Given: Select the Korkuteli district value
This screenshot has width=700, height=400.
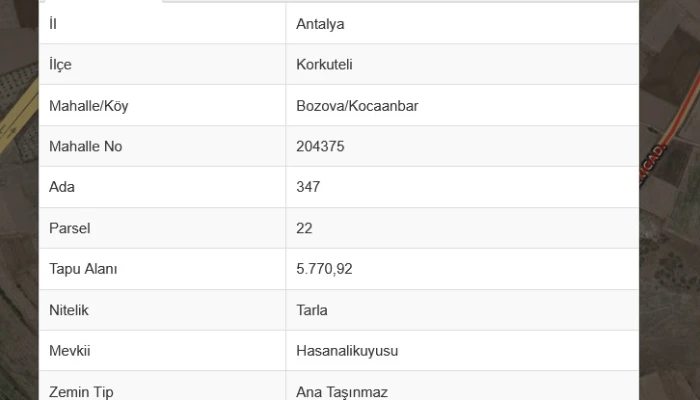Looking at the screenshot, I should (324, 65).
